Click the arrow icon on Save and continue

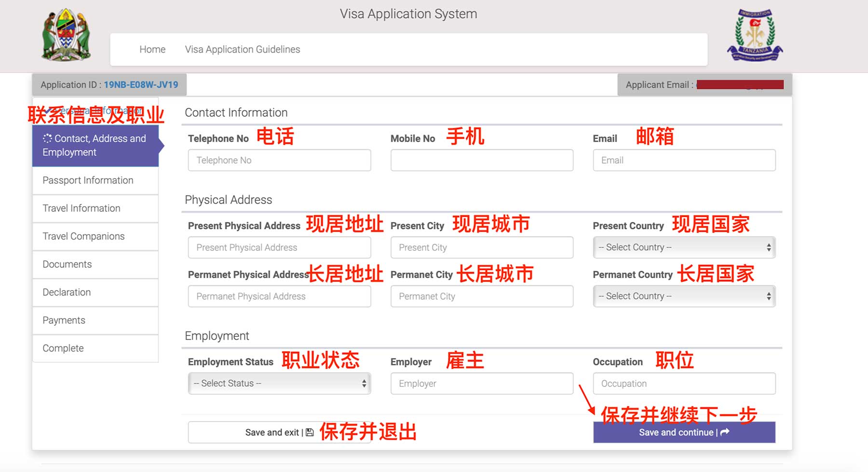pyautogui.click(x=725, y=432)
